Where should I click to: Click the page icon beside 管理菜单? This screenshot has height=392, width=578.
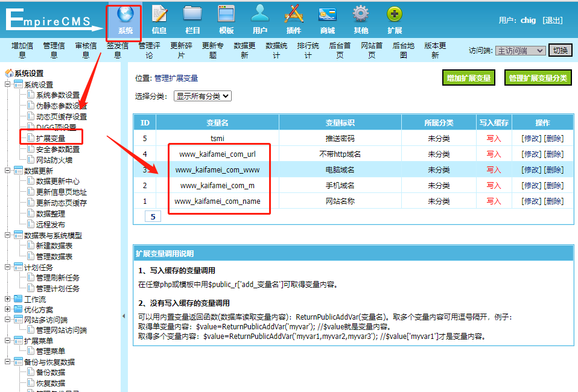click(31, 351)
